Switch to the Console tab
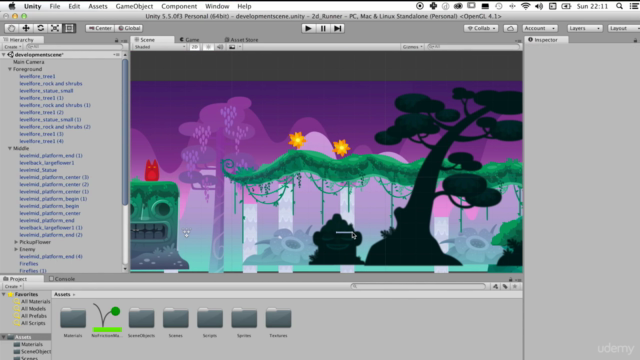The width and height of the screenshot is (640, 360). tap(62, 279)
